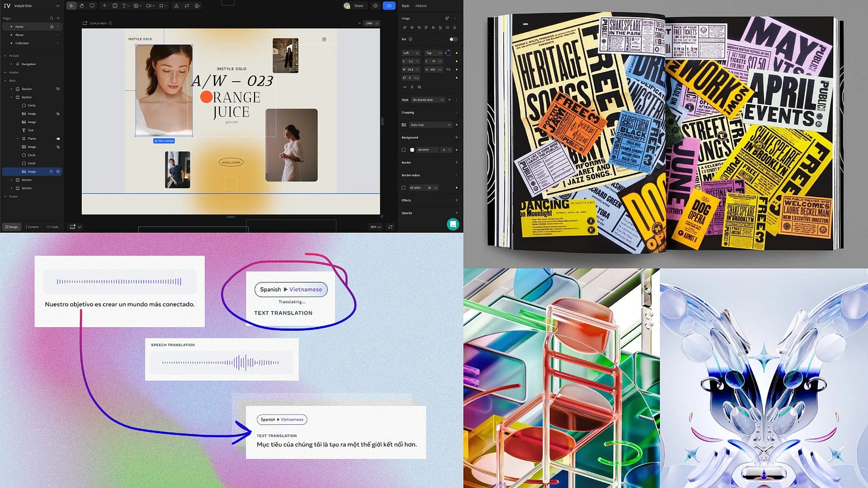Open the green chat support bubble
Image resolution: width=868 pixels, height=488 pixels.
[x=453, y=224]
